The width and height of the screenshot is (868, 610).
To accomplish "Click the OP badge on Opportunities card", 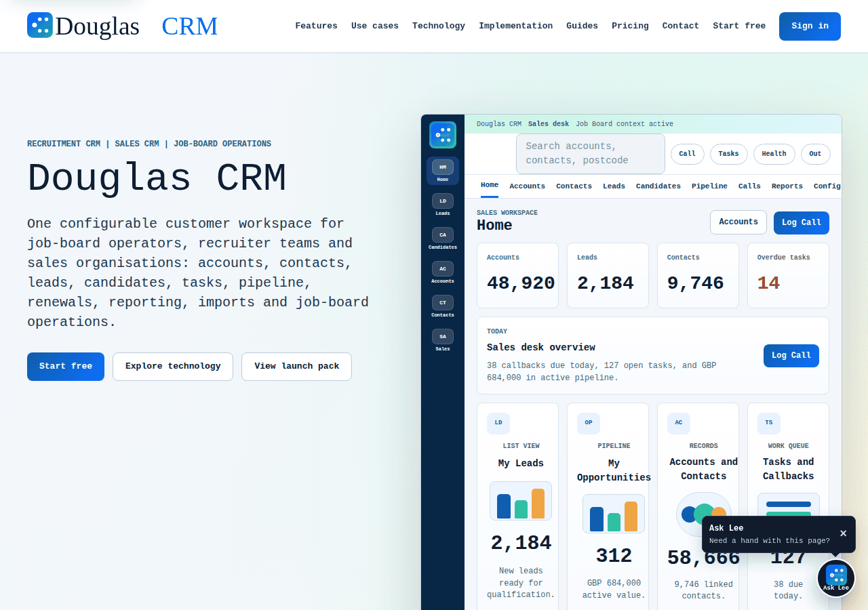I will tap(589, 423).
